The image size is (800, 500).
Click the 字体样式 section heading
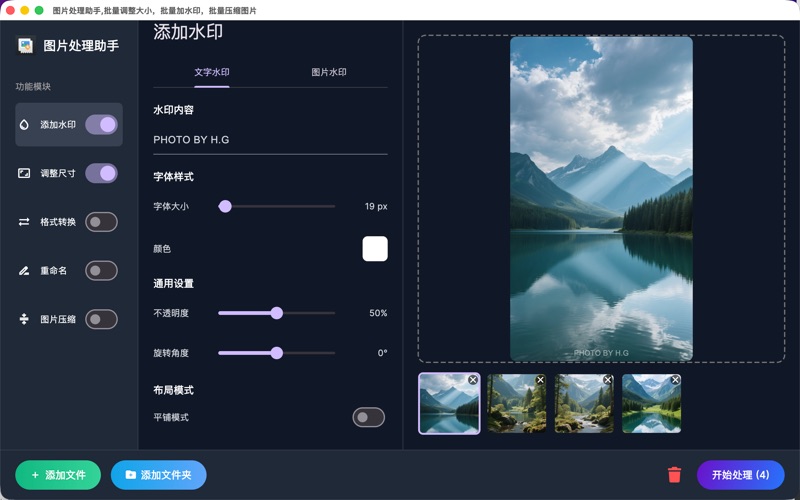173,177
